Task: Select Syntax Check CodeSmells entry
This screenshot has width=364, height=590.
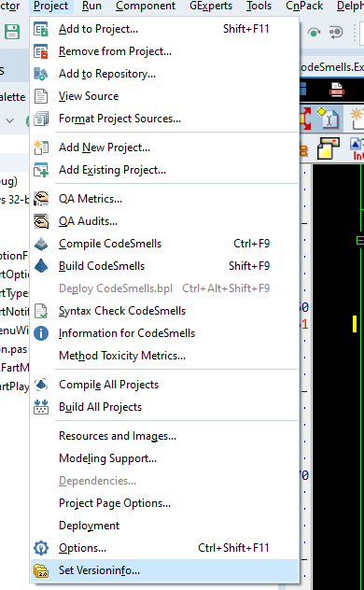Action: click(x=164, y=311)
